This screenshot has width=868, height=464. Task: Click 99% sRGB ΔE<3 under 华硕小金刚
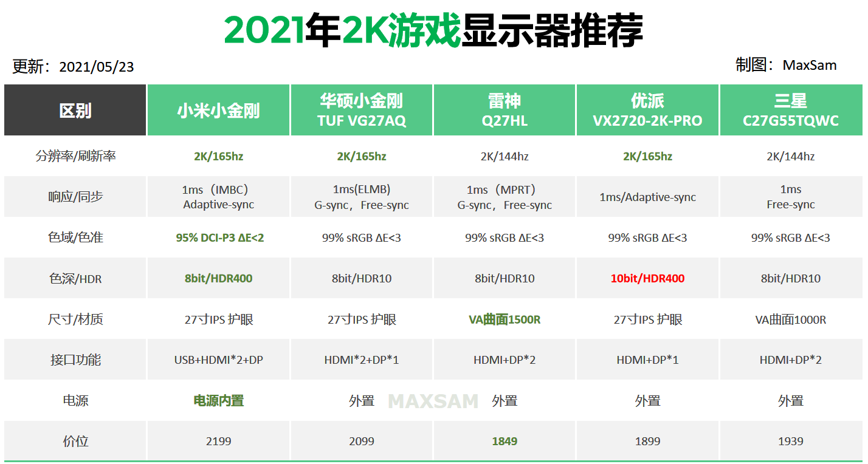[362, 237]
